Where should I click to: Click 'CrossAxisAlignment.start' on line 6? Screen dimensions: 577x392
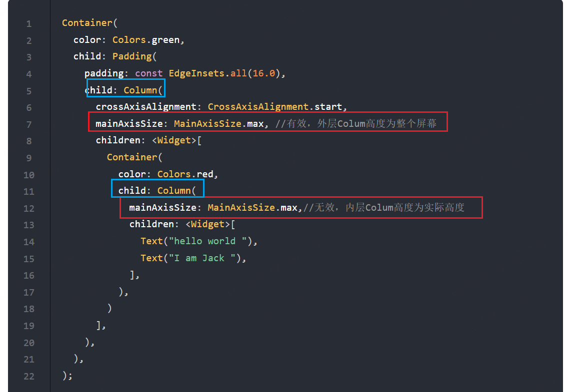click(x=275, y=107)
